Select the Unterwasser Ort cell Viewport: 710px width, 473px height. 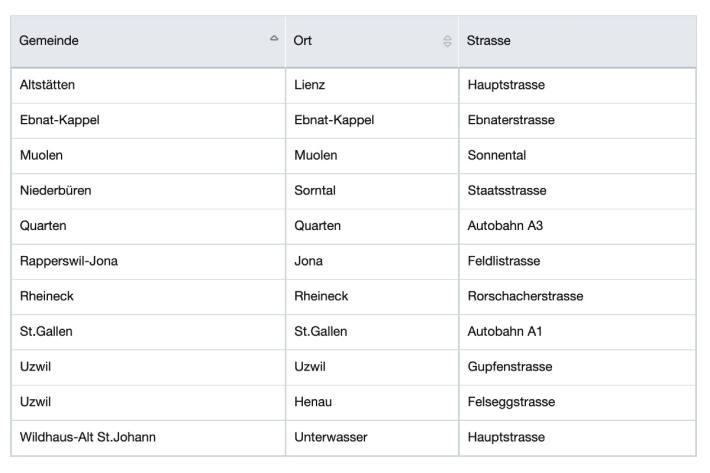point(372,438)
